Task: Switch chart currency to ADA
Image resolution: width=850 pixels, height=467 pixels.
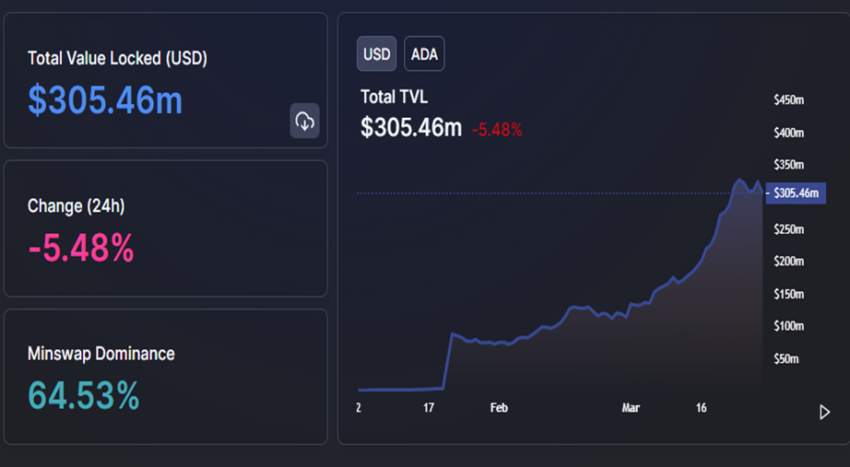Action: tap(424, 54)
